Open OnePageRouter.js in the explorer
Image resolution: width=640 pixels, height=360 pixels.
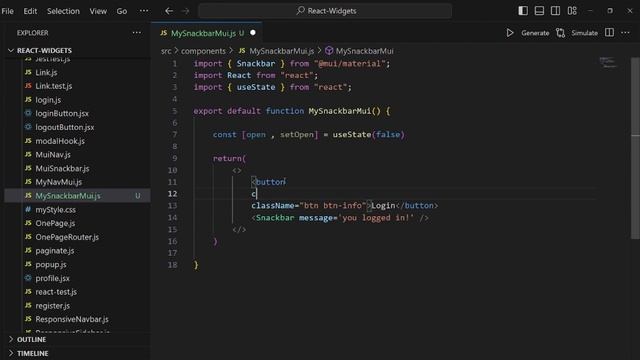(x=67, y=237)
